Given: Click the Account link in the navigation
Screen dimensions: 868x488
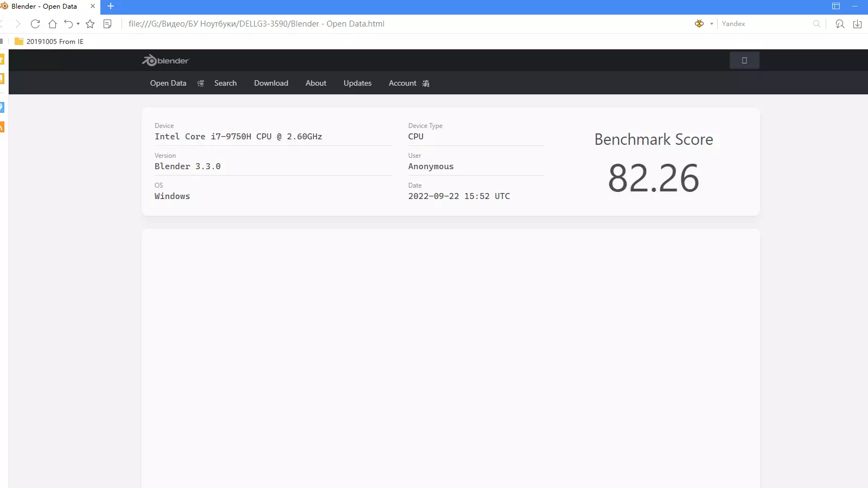Looking at the screenshot, I should [403, 83].
